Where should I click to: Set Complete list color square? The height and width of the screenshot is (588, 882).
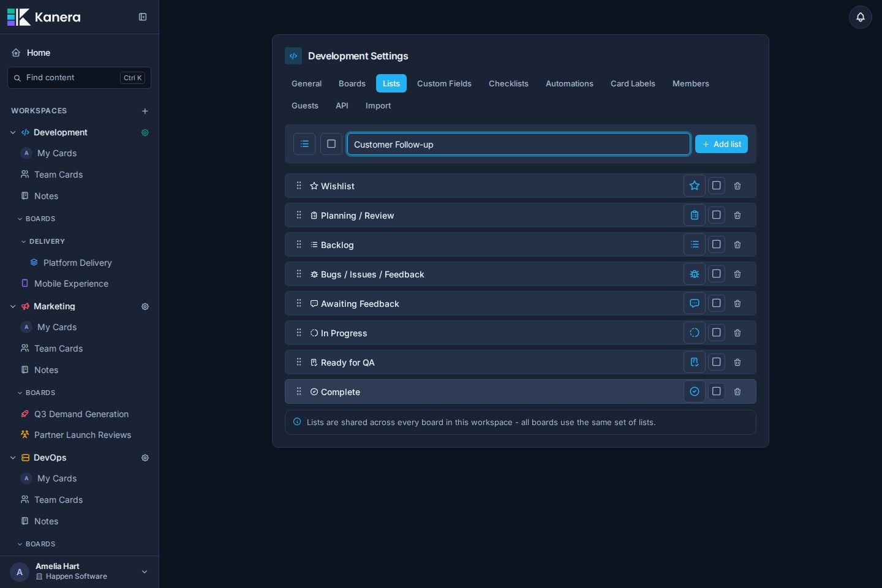717,391
